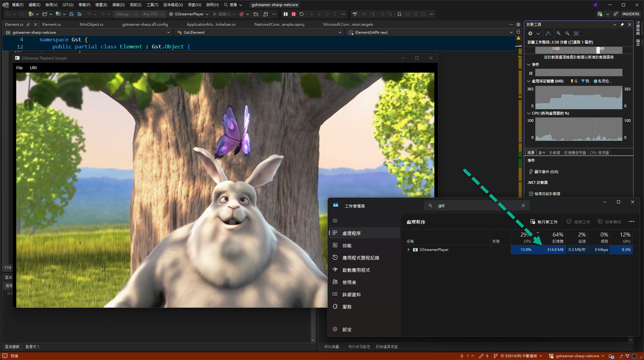Image resolution: width=644 pixels, height=360 pixels.
Task: Toggle pin on Diagnostic Tools panel
Action: 622,25
